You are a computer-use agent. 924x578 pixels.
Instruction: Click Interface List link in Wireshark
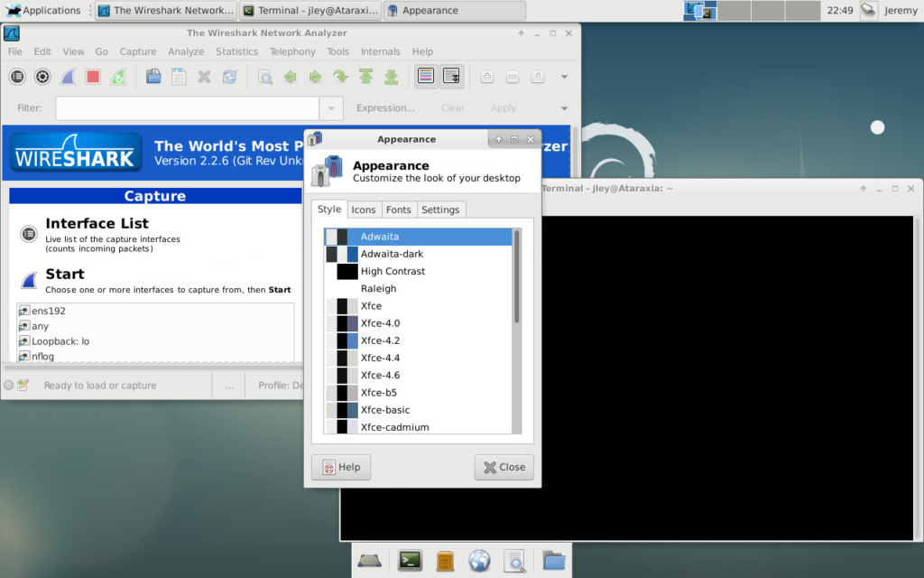(x=97, y=224)
